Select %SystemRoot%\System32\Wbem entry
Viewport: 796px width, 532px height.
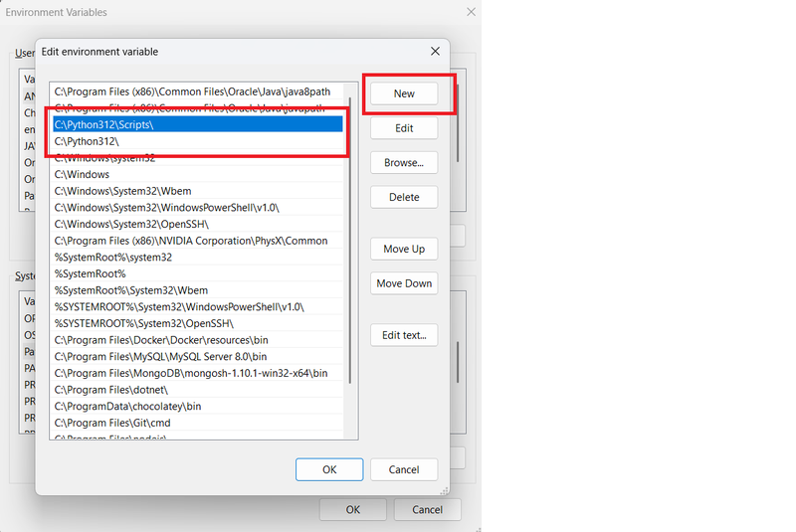[198, 290]
